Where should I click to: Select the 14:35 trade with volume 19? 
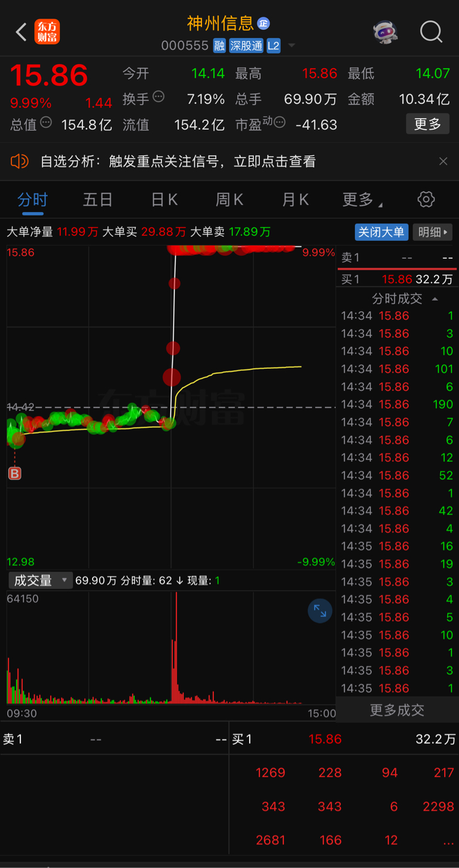click(x=397, y=564)
